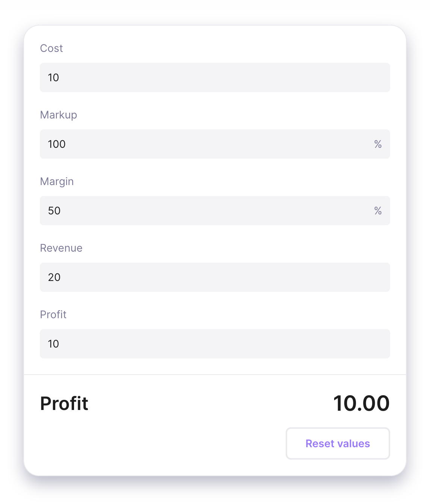Click the value 20 in Revenue

[54, 277]
